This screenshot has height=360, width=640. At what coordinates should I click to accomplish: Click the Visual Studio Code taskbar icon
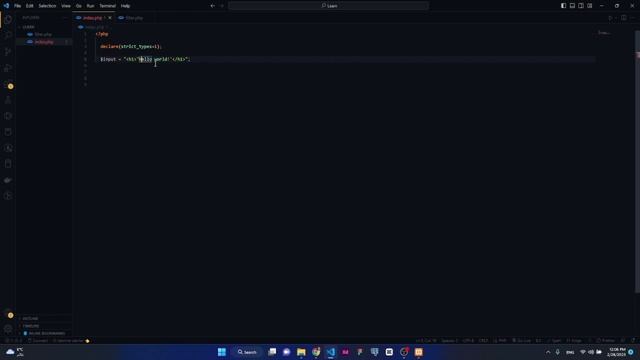tap(331, 352)
